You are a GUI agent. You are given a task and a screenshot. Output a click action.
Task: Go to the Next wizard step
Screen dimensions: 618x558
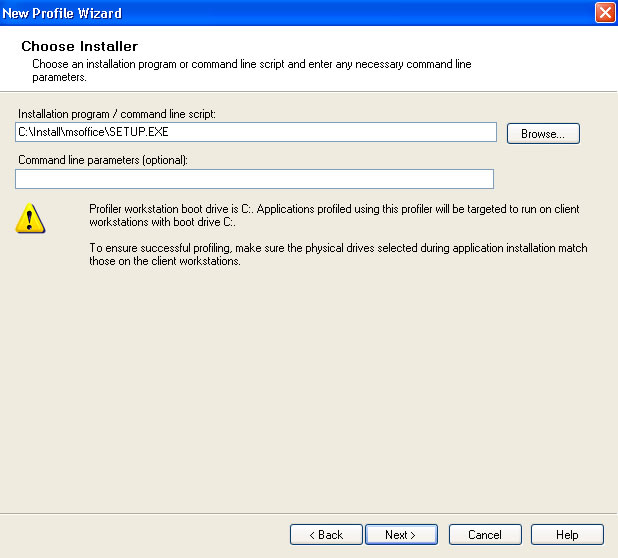point(401,535)
